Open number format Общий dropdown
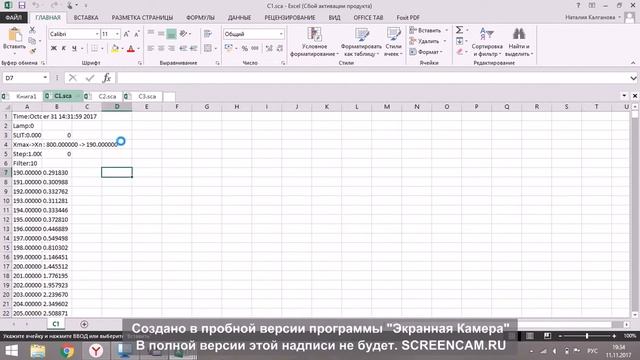640x360 pixels. point(281,34)
